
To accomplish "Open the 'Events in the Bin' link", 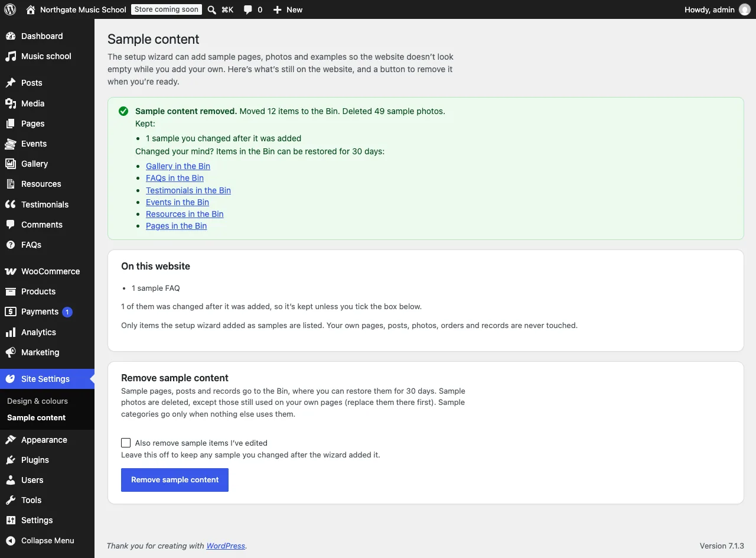I will (x=177, y=202).
